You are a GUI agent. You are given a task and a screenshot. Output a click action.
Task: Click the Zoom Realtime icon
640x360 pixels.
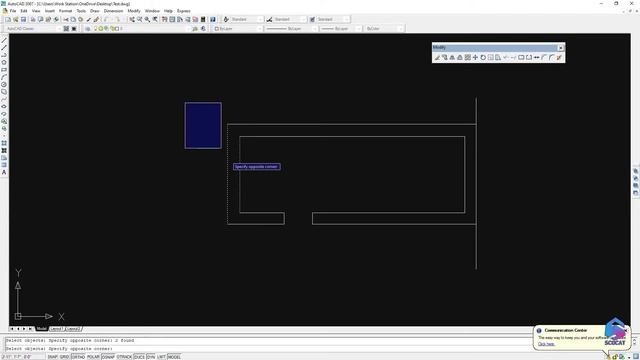pyautogui.click(x=140, y=19)
